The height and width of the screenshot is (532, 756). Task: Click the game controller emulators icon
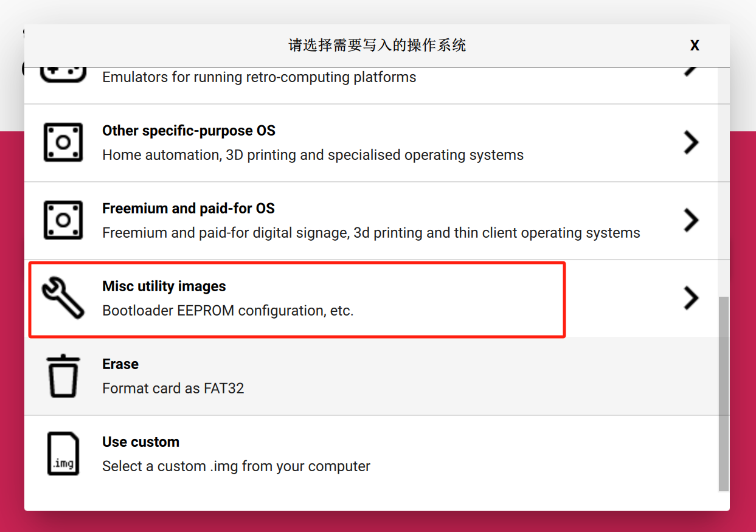point(63,73)
